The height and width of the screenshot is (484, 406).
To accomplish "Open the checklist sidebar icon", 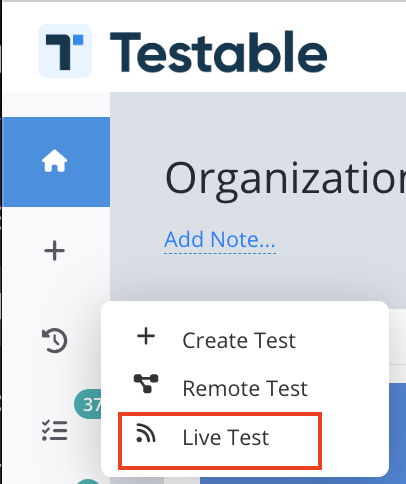I will point(55,430).
